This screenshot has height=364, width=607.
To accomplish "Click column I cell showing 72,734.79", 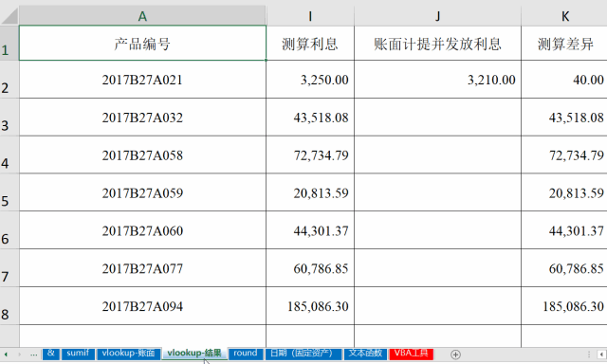I will point(310,155).
